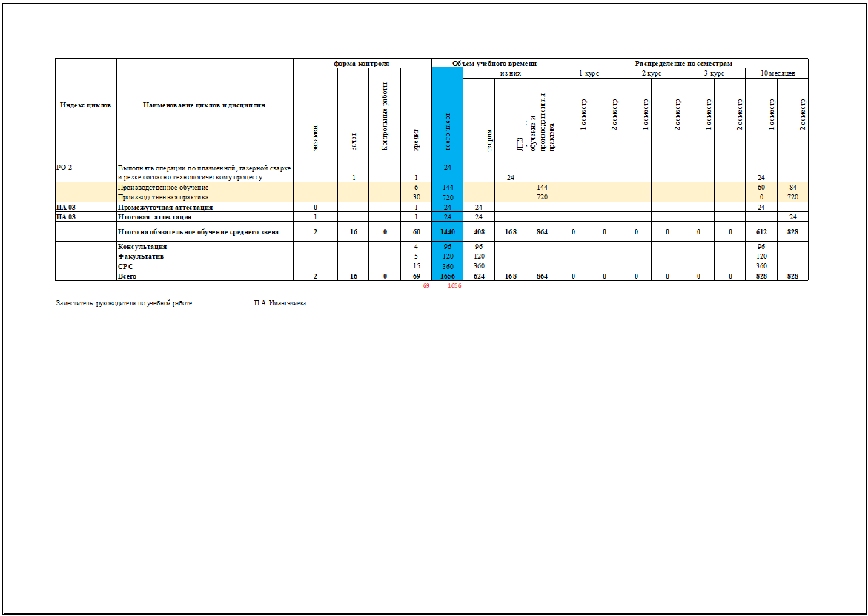Select the 'Всего' total row label
Image resolution: width=868 pixels, height=616 pixels.
(x=127, y=276)
